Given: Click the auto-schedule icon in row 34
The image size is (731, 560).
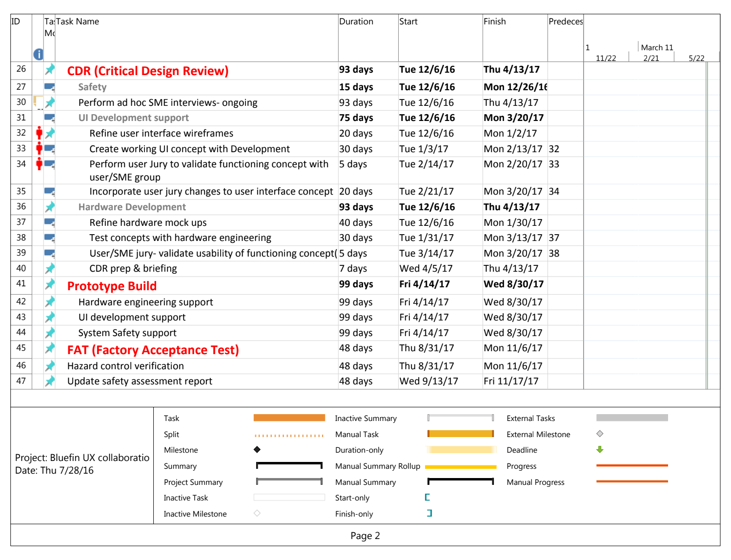Looking at the screenshot, I should [50, 164].
